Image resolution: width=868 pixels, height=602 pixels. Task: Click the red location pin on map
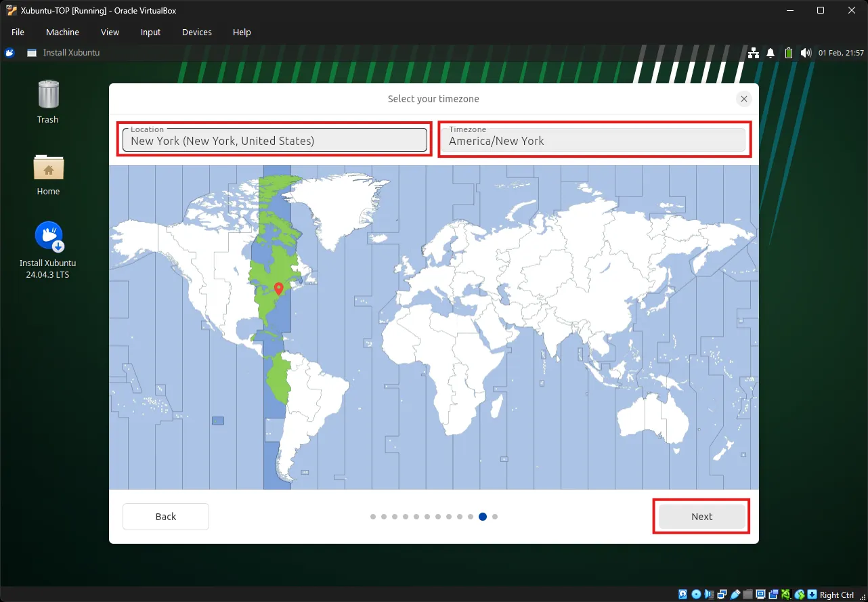(278, 289)
